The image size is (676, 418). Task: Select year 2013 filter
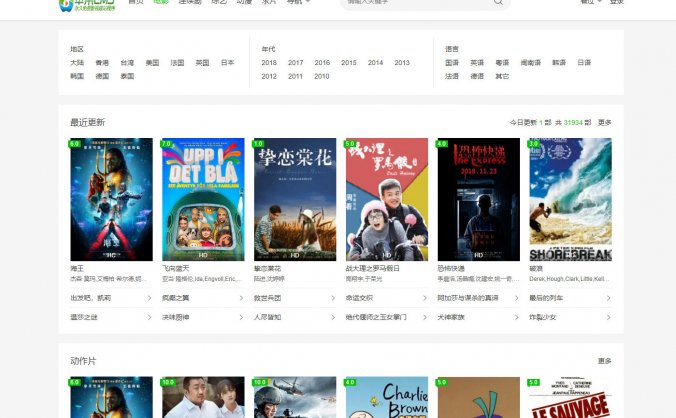402,62
